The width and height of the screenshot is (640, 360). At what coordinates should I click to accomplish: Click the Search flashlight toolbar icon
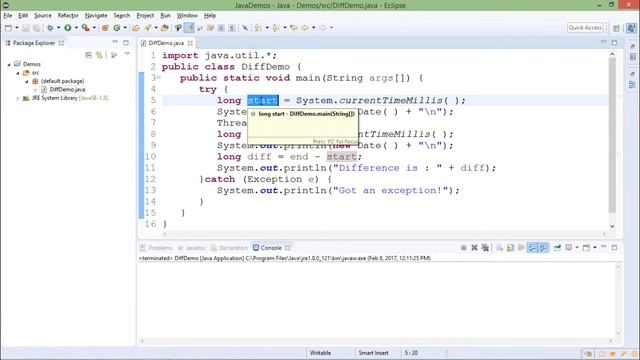coord(148,28)
